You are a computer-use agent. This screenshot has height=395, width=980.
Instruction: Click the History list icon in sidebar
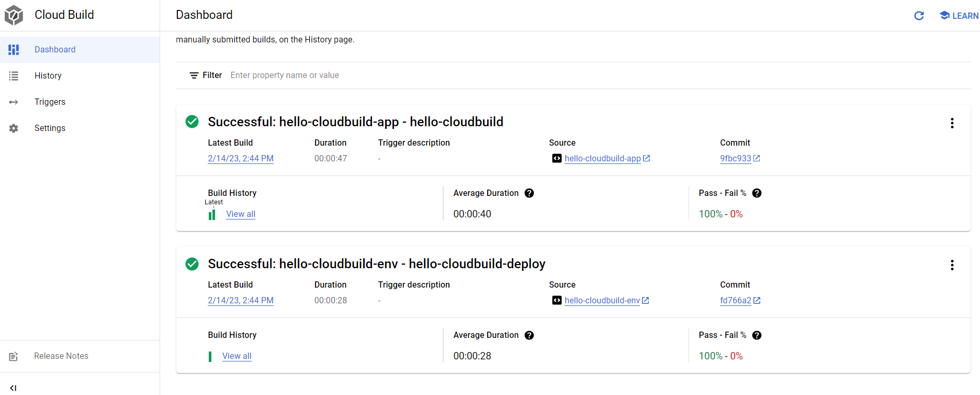click(14, 76)
